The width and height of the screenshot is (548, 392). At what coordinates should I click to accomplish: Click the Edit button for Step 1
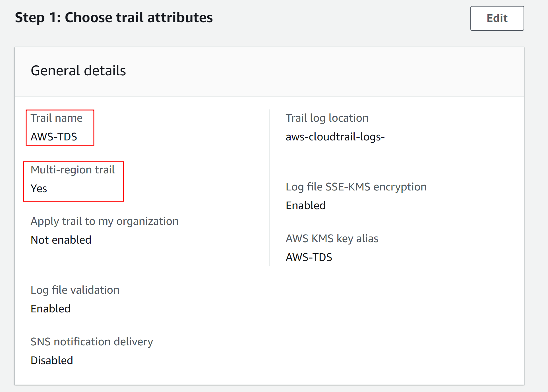(497, 18)
